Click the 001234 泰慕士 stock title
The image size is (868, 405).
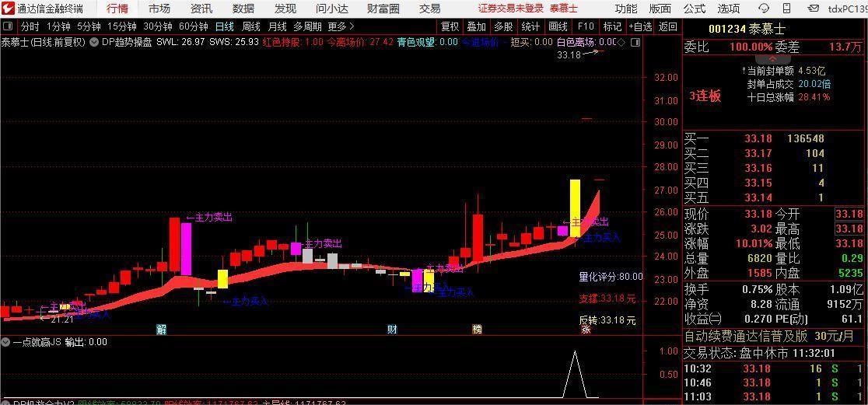(748, 30)
